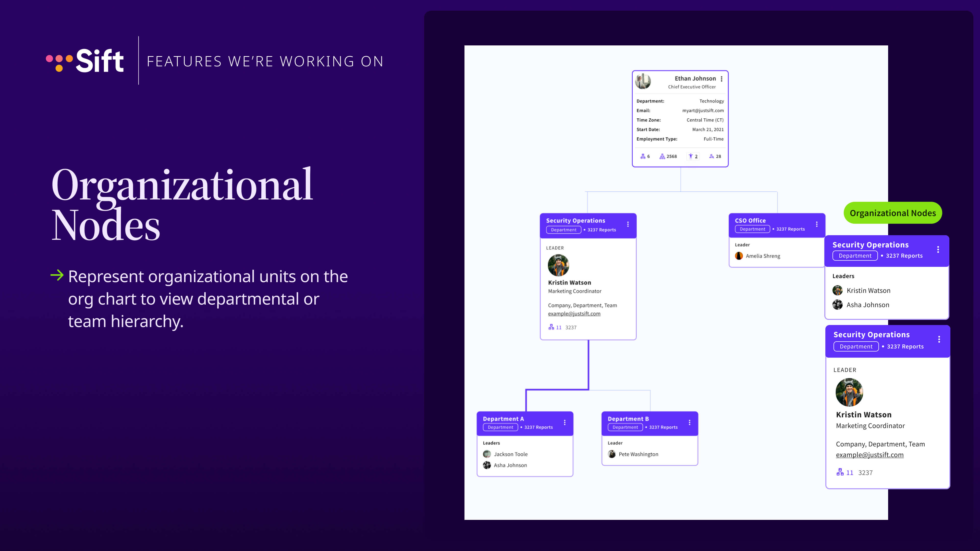Click example@justsift.com link in right-side card
980x551 pixels.
point(869,455)
